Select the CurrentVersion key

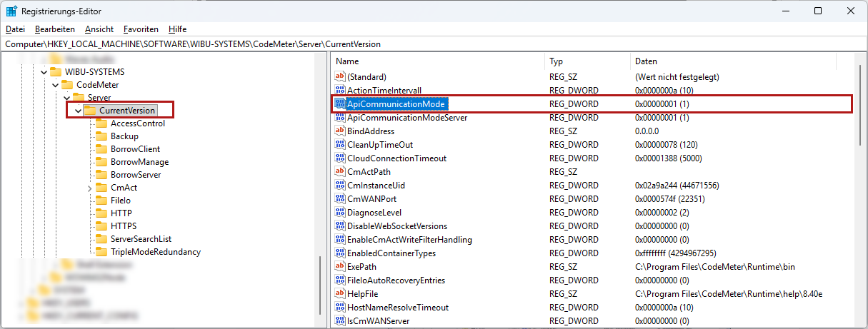pos(126,111)
